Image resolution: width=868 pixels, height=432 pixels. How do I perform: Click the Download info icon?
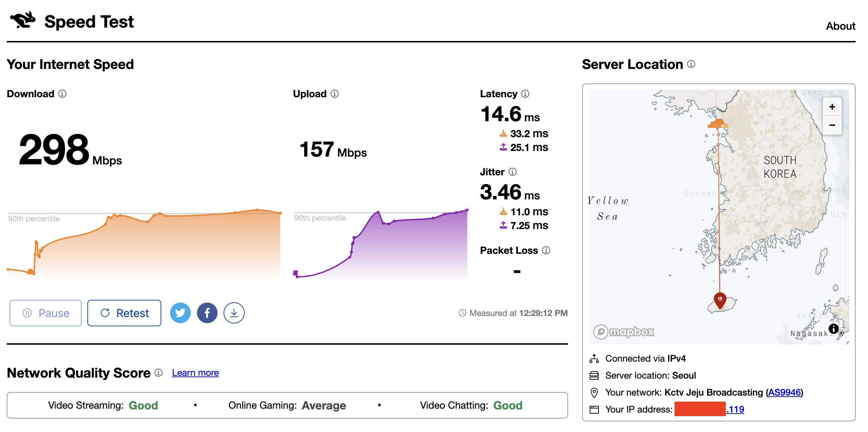[x=62, y=94]
